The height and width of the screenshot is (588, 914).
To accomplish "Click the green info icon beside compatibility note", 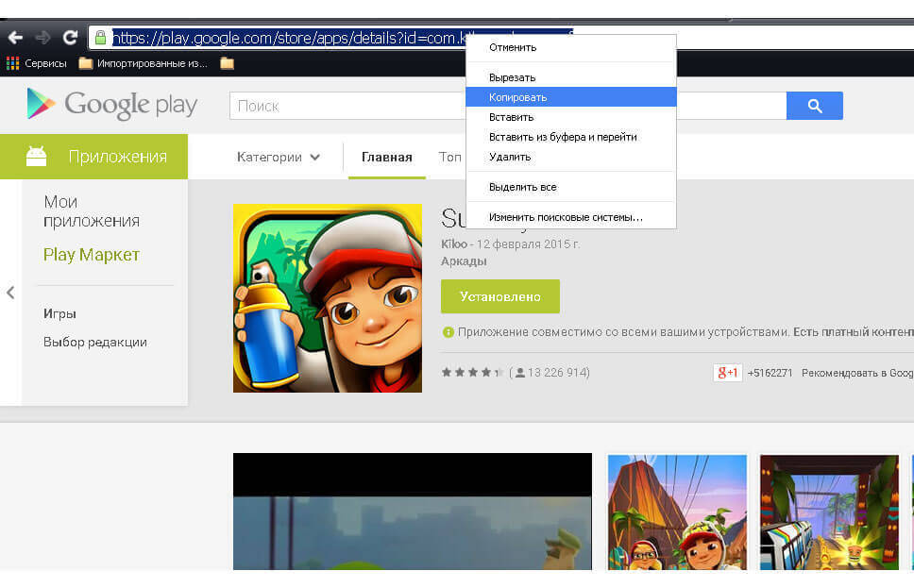I will tap(448, 332).
